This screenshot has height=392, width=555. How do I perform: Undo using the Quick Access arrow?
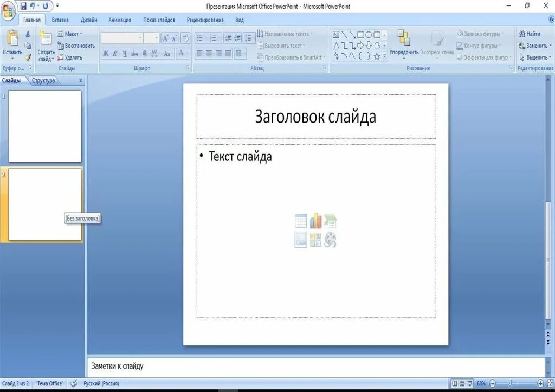pos(32,6)
